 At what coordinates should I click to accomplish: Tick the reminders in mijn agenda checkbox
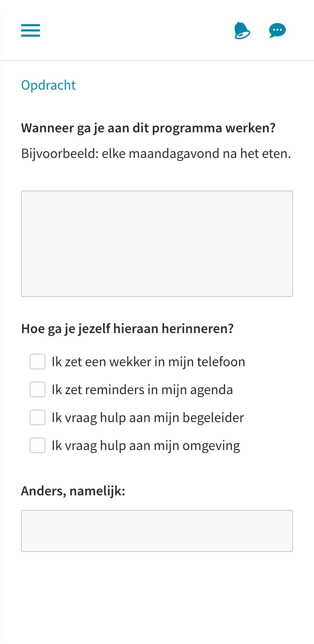[38, 389]
